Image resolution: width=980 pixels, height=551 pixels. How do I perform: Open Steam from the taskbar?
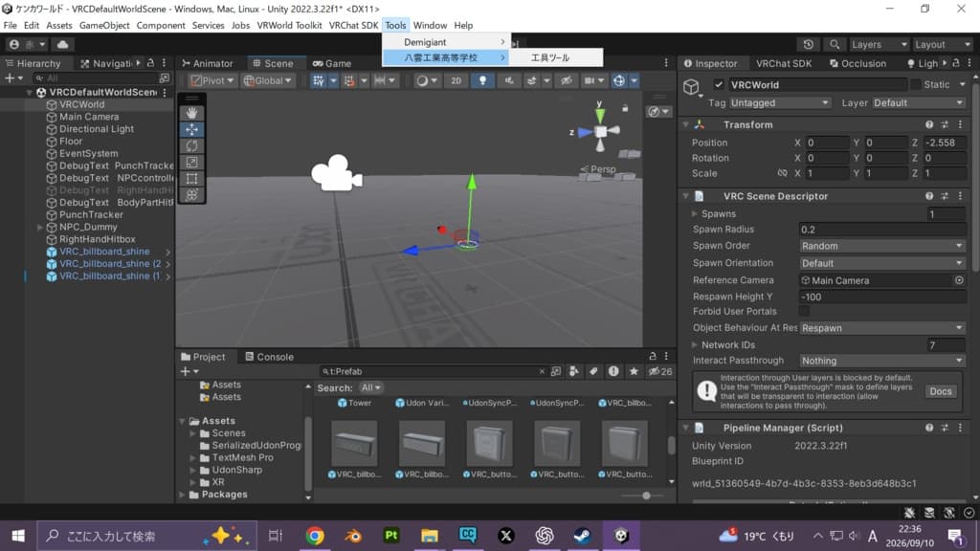coord(583,536)
